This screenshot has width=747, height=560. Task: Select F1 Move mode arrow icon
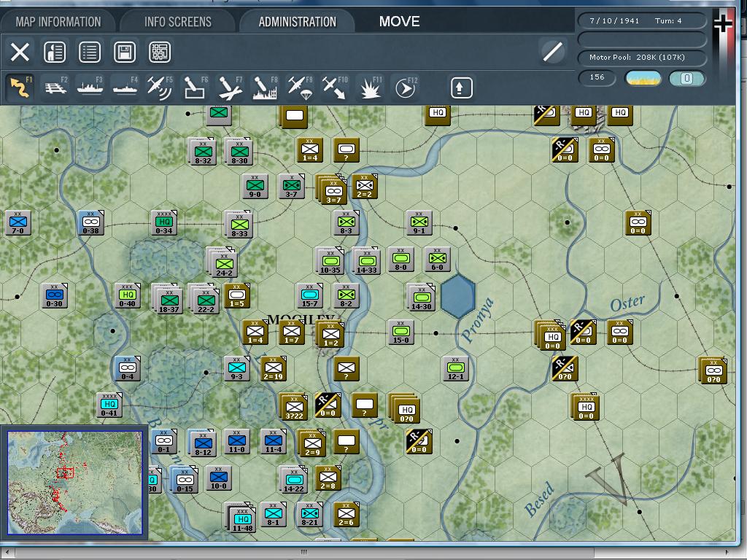(20, 87)
